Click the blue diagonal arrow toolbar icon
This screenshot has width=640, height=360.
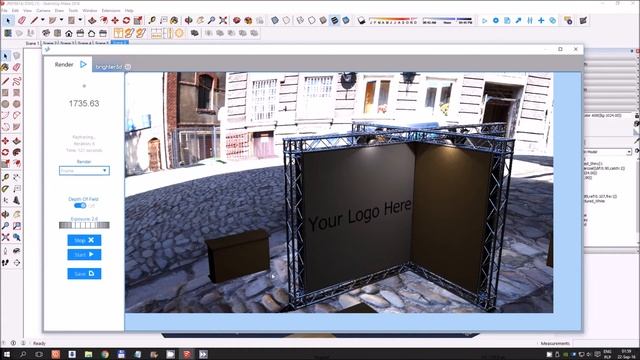pos(518,20)
